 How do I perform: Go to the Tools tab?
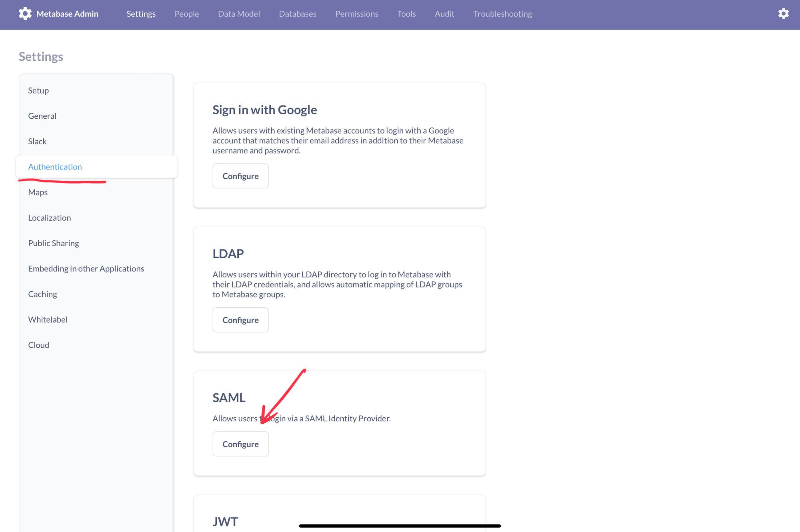406,14
